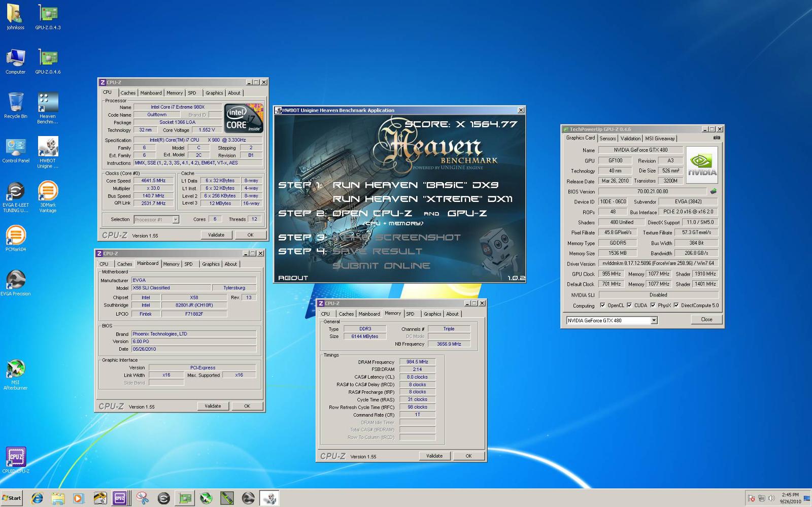Click DRAM Frequency value 984.5 MHz
812x507 pixels.
pyautogui.click(x=417, y=362)
